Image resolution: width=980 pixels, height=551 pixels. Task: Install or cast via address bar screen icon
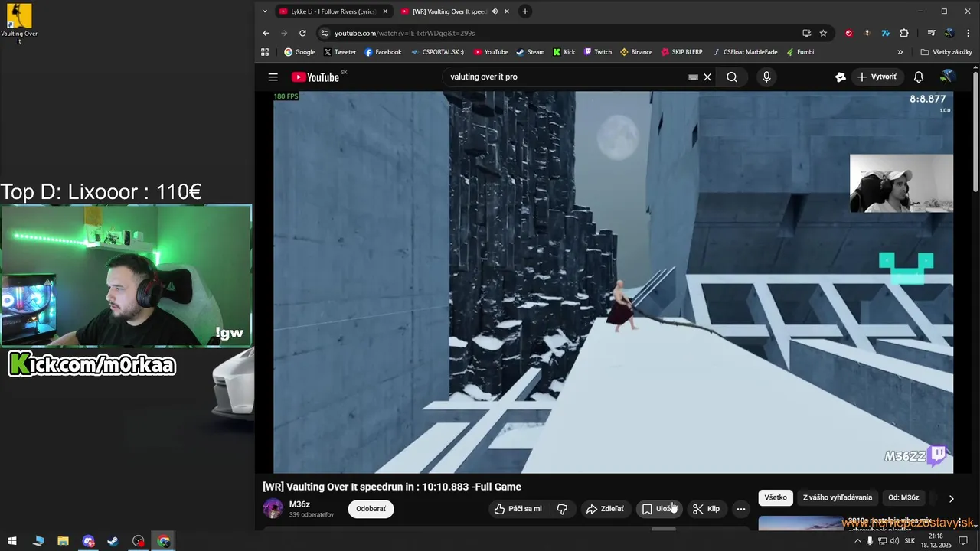point(806,33)
